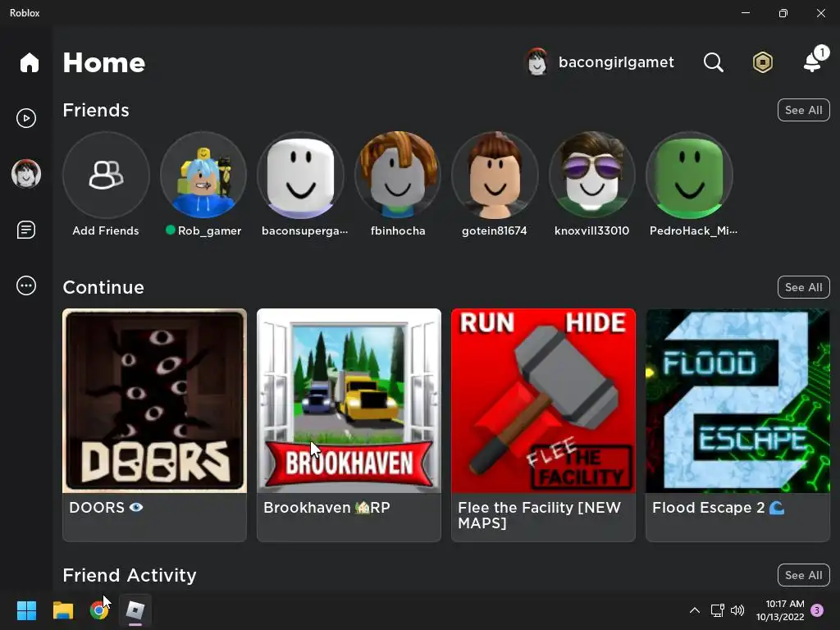840x630 pixels.
Task: Click the bacongirlgamet username
Action: (616, 62)
